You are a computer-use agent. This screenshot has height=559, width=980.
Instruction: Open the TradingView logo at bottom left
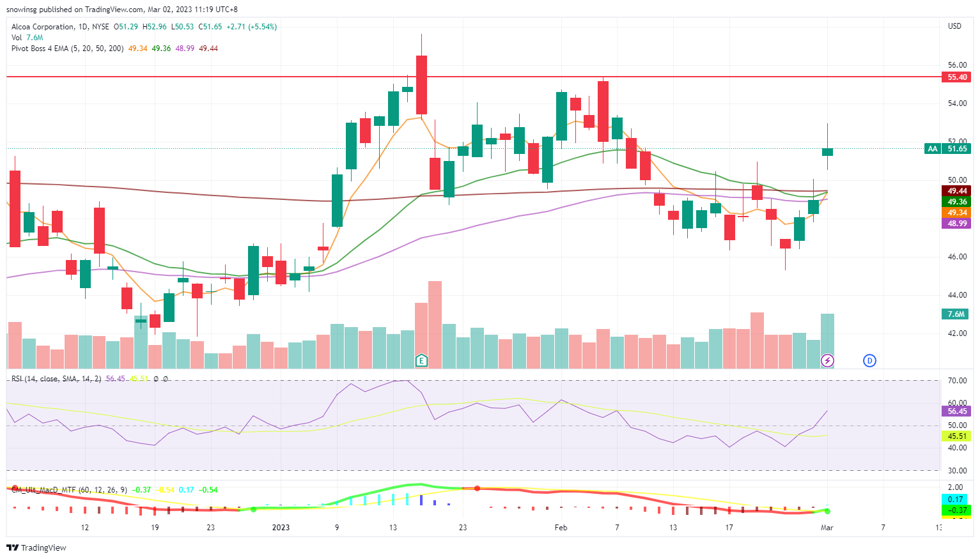pyautogui.click(x=36, y=548)
